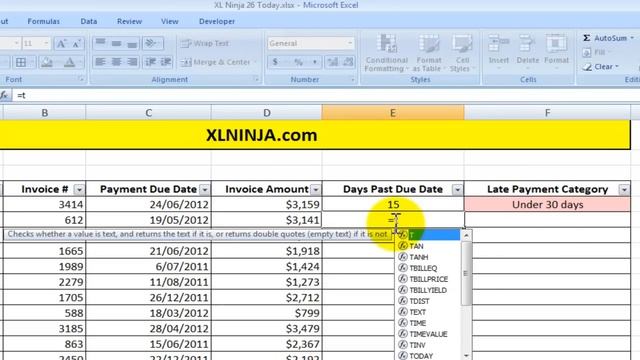Open Cell Styles gallery
Screen dimensions: 640x360
coord(461,53)
